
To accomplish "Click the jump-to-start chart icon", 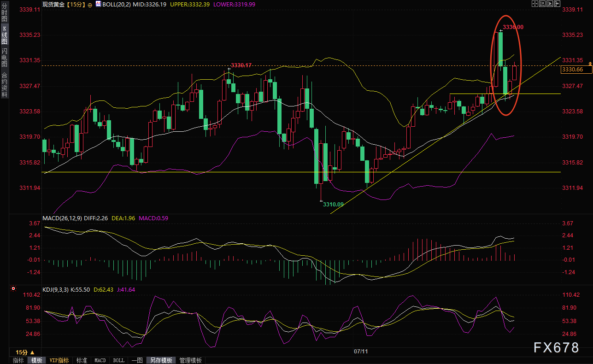I will click(542, 4).
